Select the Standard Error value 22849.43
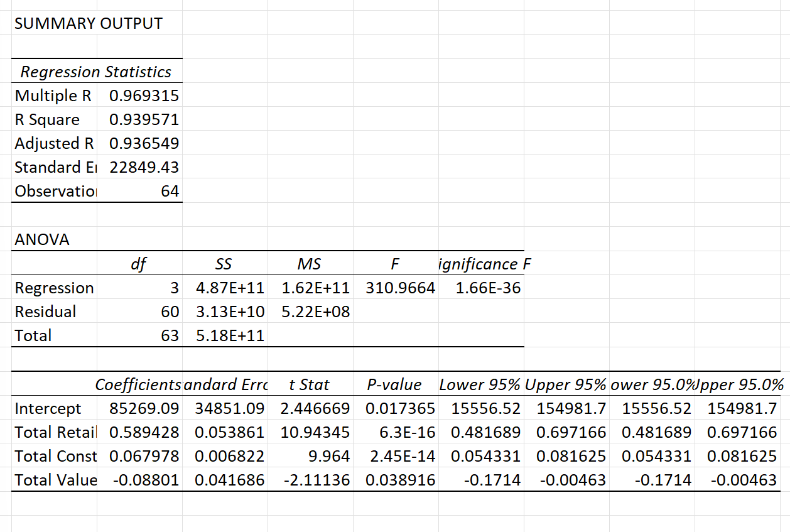 (x=144, y=168)
